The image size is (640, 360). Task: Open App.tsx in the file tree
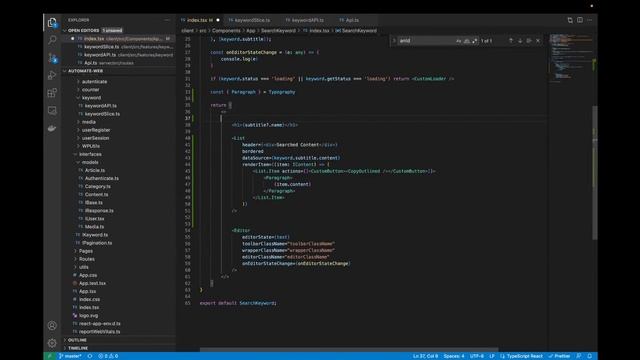pyautogui.click(x=87, y=291)
